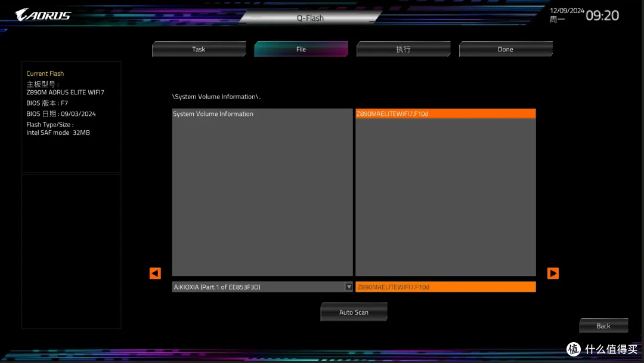
Task: Click the \System Volume Information\.. path
Action: (216, 97)
